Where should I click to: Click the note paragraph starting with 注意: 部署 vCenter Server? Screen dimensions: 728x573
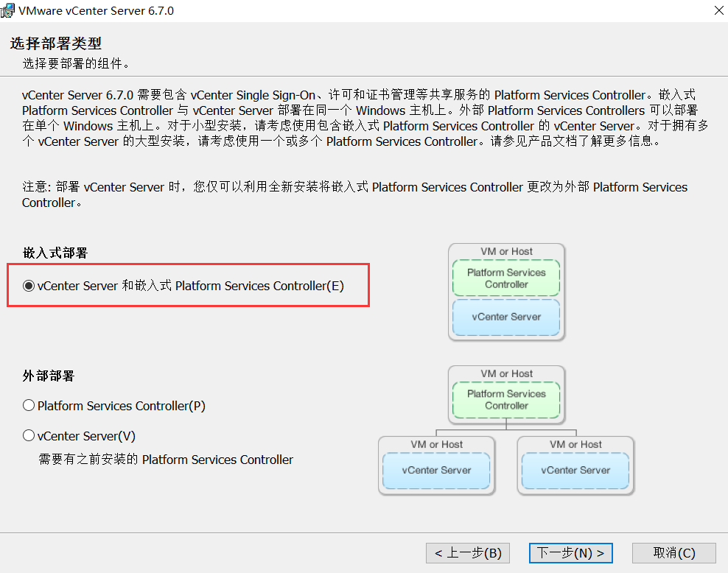click(x=355, y=195)
